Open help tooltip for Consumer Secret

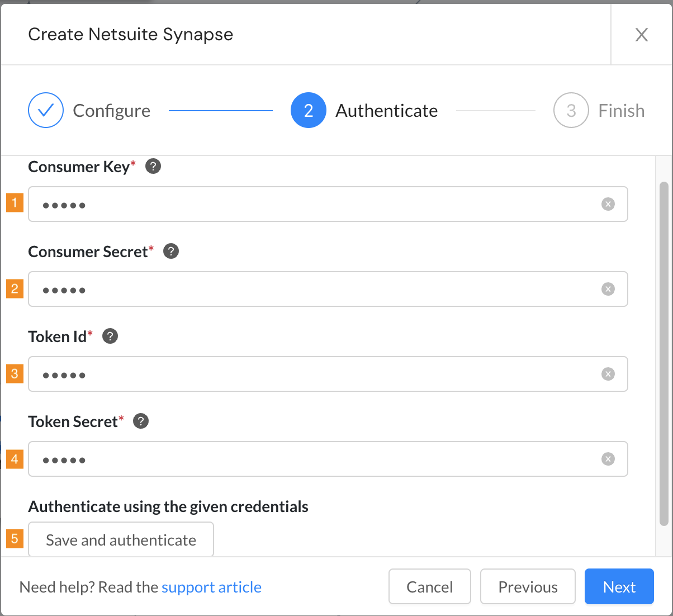click(171, 251)
